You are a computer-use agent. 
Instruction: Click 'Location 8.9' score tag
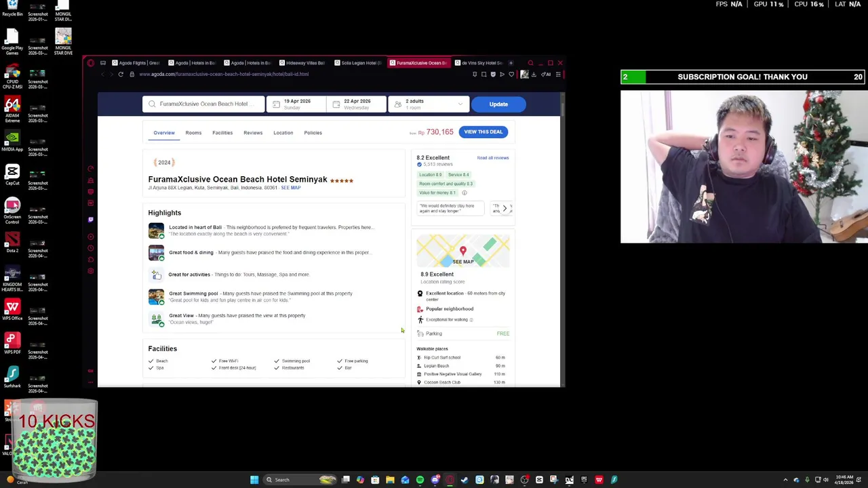(x=430, y=175)
